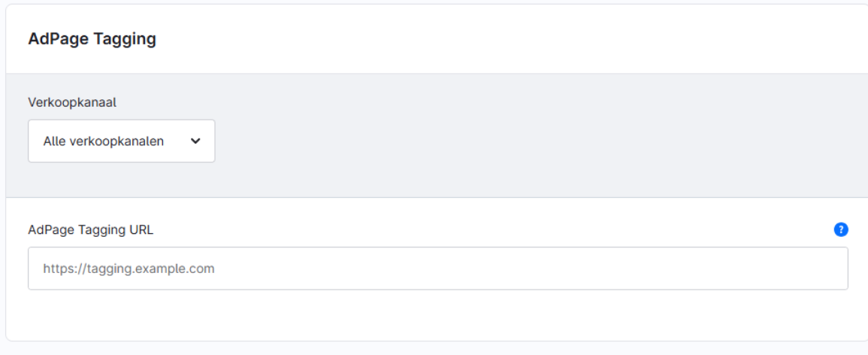868x355 pixels.
Task: Click the "AdPage Tagging" card heading
Action: coord(92,39)
